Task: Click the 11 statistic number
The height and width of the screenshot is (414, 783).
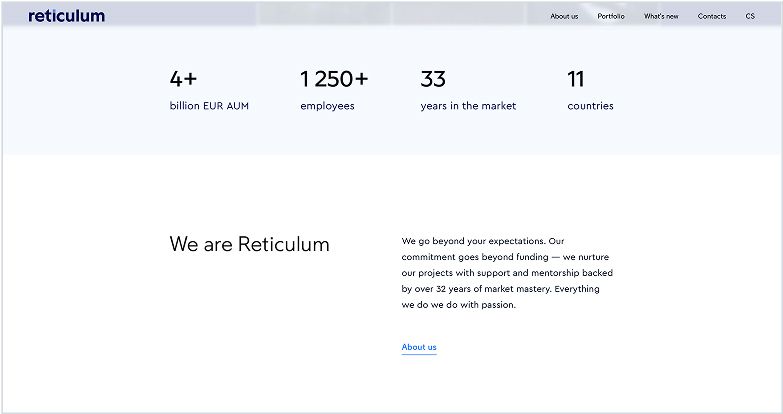Action: click(576, 79)
